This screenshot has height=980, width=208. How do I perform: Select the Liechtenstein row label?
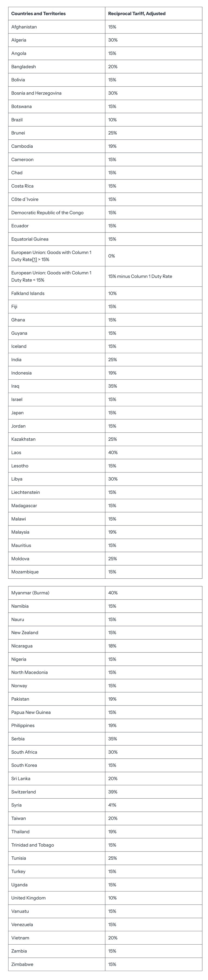[26, 492]
